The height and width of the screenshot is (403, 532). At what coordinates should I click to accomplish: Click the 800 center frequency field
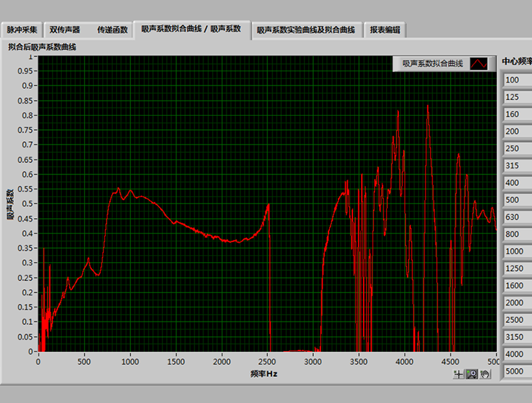pos(518,234)
